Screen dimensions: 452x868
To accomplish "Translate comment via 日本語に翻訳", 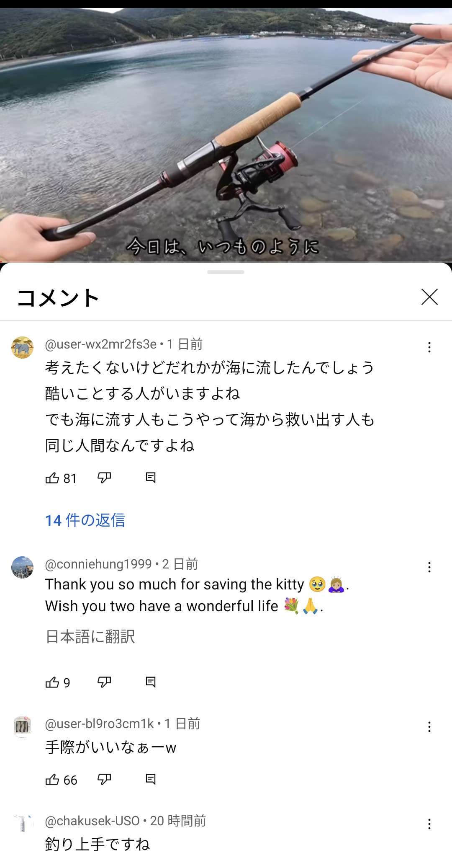I will pos(90,637).
